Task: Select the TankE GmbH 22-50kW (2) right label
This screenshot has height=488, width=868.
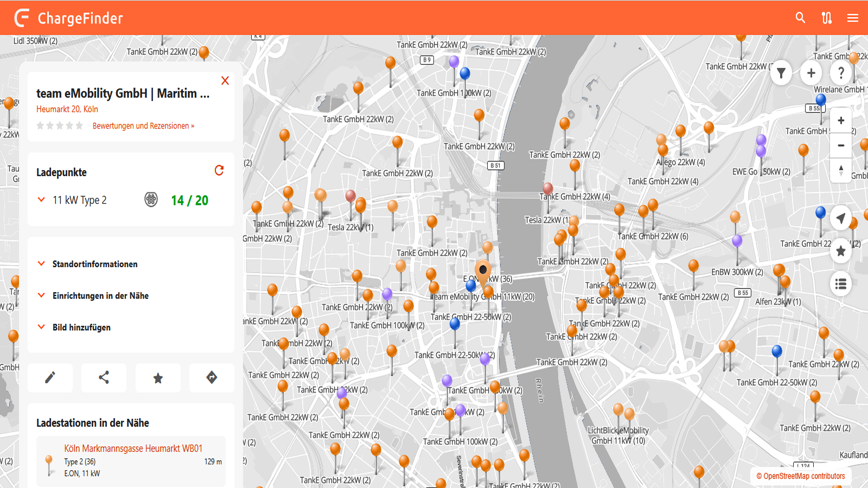Action: pos(777,382)
